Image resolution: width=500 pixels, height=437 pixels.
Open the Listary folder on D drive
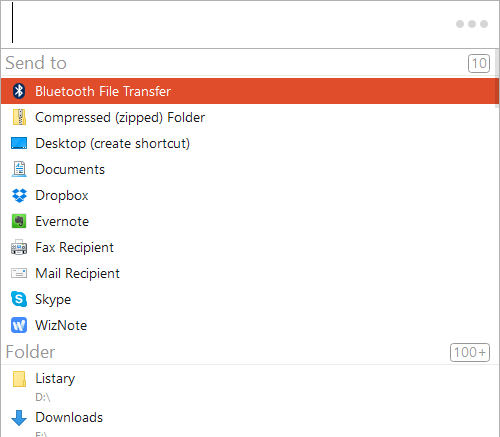point(248,385)
